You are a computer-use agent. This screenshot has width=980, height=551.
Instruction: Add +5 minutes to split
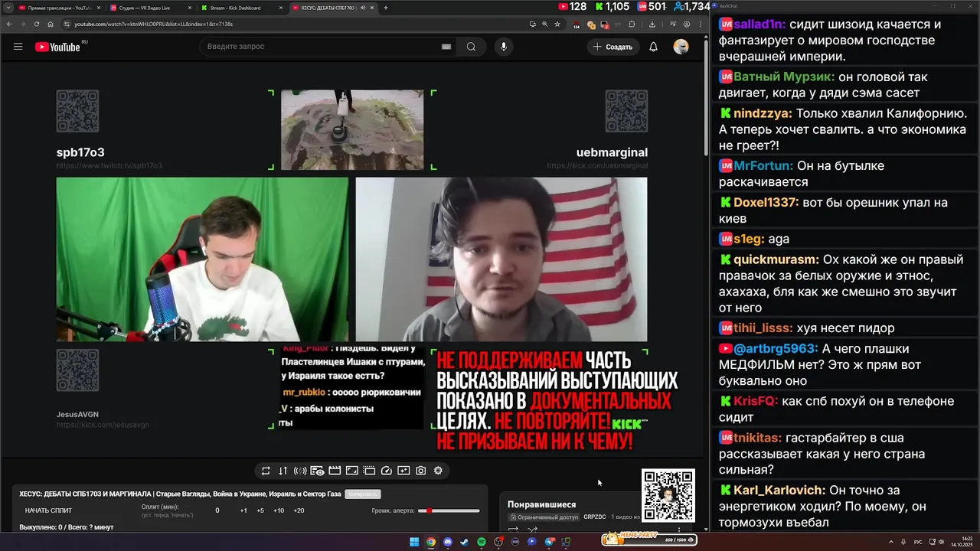[260, 510]
